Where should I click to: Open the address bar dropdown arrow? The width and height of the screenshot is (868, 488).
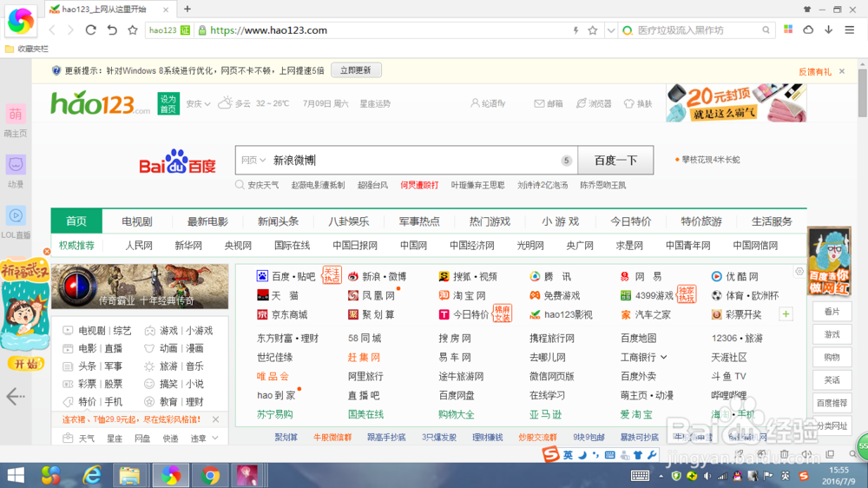pyautogui.click(x=610, y=30)
